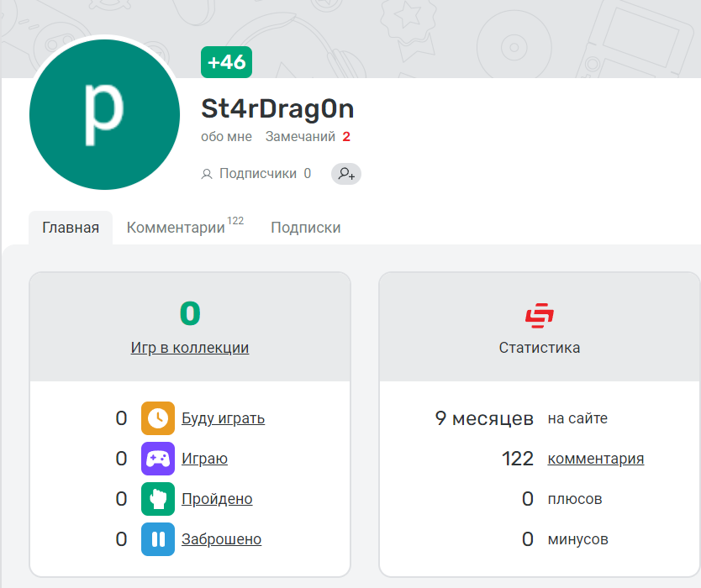Screen dimensions: 701x588
Task: Click the person icon beside Подписчики
Action: [x=207, y=174]
